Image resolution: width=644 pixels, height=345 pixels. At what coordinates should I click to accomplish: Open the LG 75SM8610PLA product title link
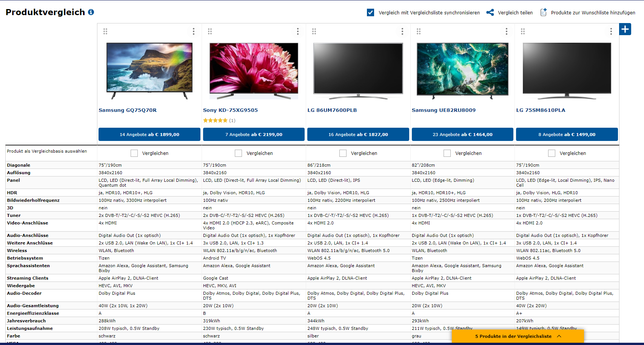[x=541, y=110]
